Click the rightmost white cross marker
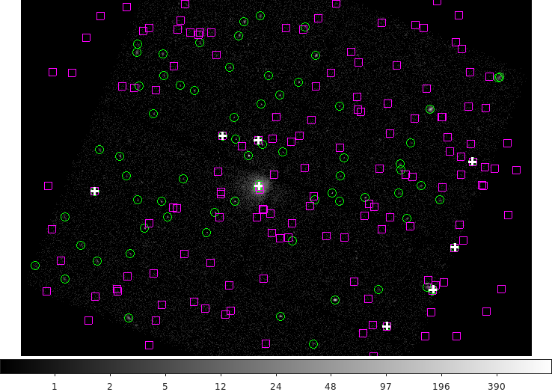552x392 pixels. coord(472,162)
